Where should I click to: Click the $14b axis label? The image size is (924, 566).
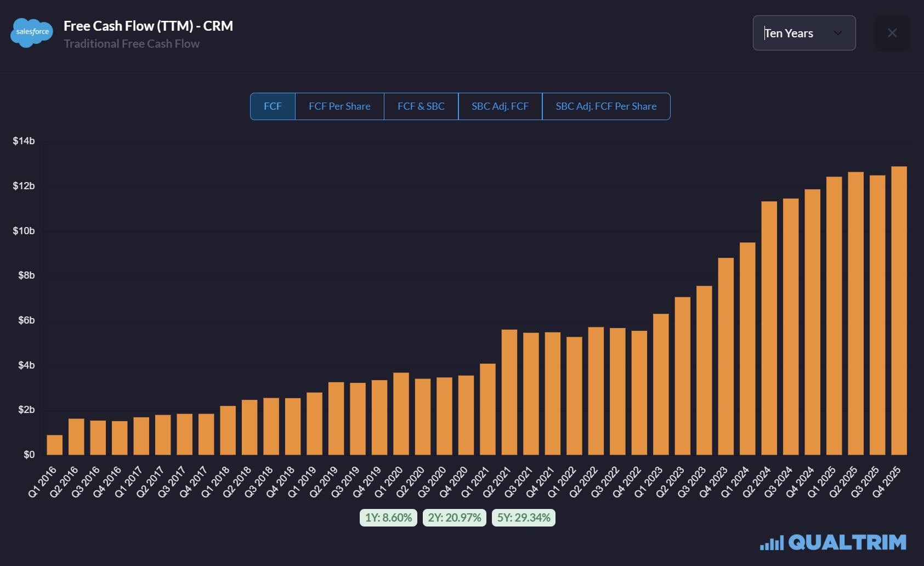pos(24,141)
